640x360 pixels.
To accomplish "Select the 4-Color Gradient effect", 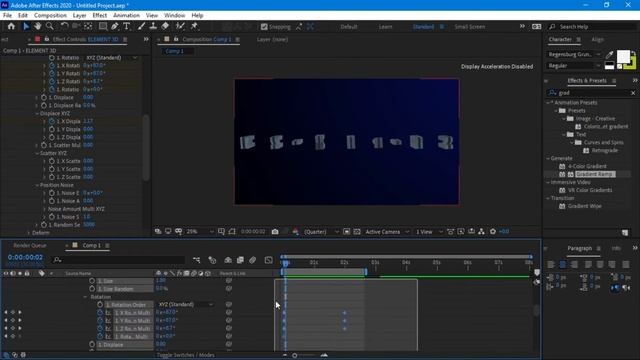I will [587, 166].
